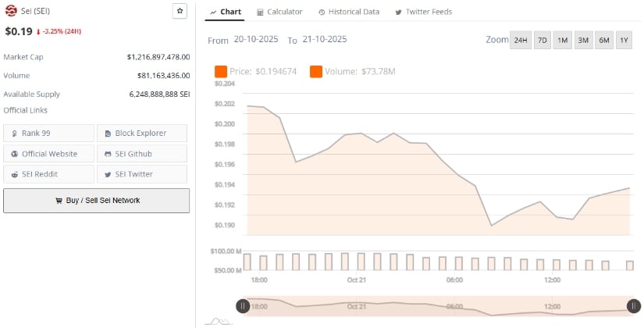Set zoom range to 7D

pyautogui.click(x=542, y=41)
